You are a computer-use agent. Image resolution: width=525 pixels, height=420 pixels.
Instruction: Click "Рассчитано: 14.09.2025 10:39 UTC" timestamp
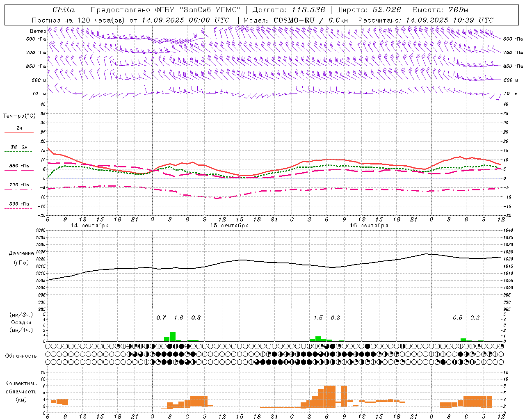(426, 20)
